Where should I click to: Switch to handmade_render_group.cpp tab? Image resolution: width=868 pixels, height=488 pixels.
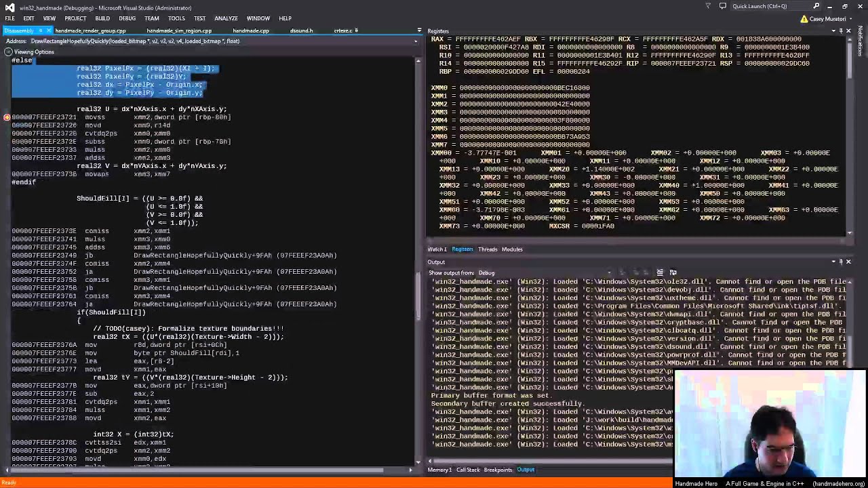point(90,30)
